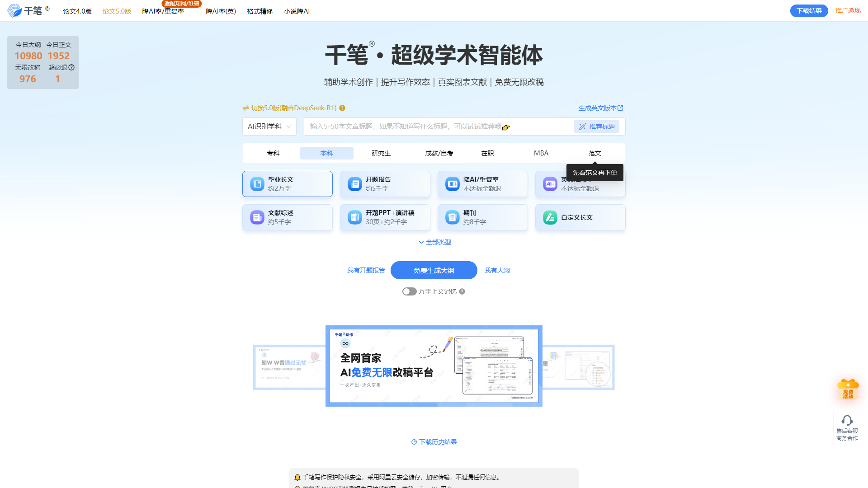
Task: Click the 开题PPT+演讲稿 icon
Action: point(354,217)
